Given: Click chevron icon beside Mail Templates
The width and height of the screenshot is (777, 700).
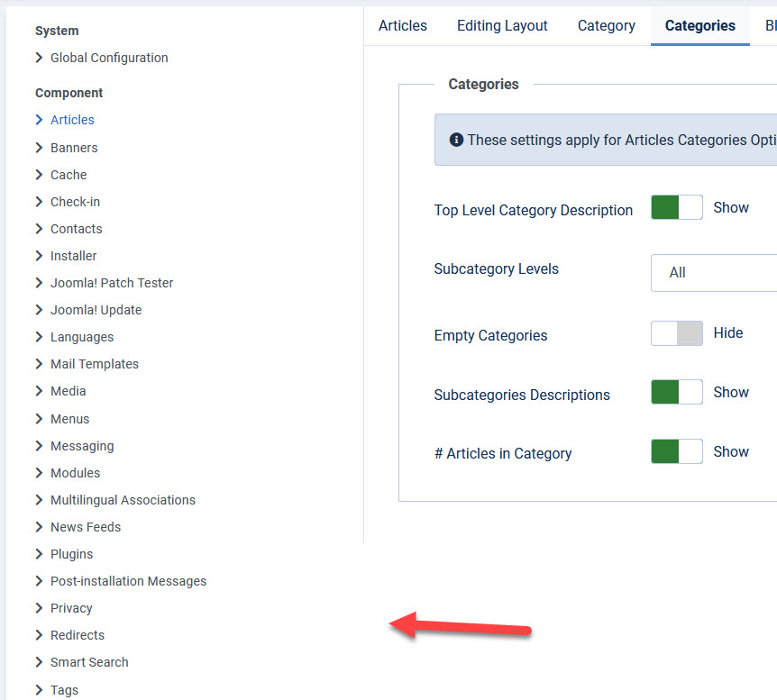Looking at the screenshot, I should (39, 364).
